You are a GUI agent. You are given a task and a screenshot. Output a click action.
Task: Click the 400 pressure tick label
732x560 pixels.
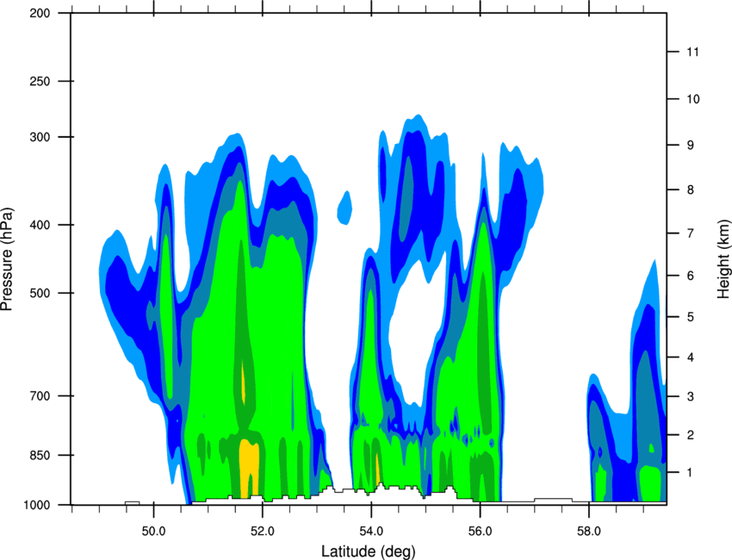tap(40, 225)
